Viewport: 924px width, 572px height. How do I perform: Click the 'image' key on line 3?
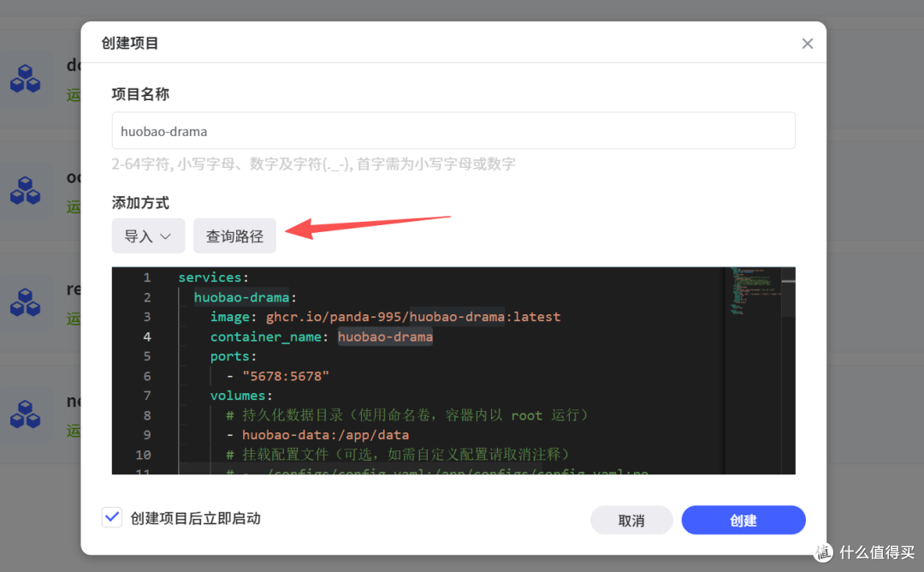click(230, 317)
